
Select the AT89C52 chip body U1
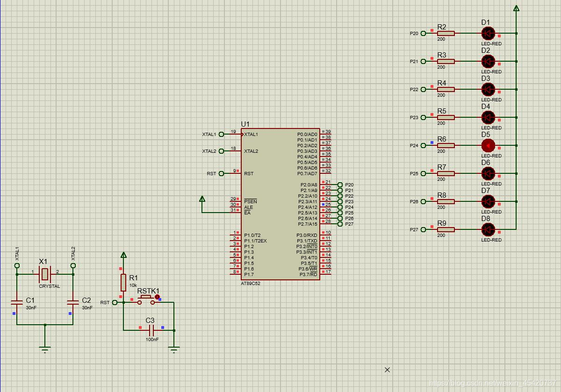point(280,204)
